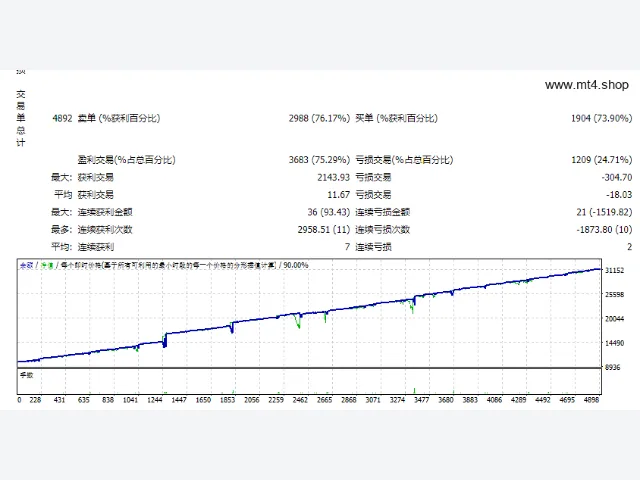Click the profit trades value 3683 (75.29%)
The width and height of the screenshot is (640, 480).
[x=319, y=160]
